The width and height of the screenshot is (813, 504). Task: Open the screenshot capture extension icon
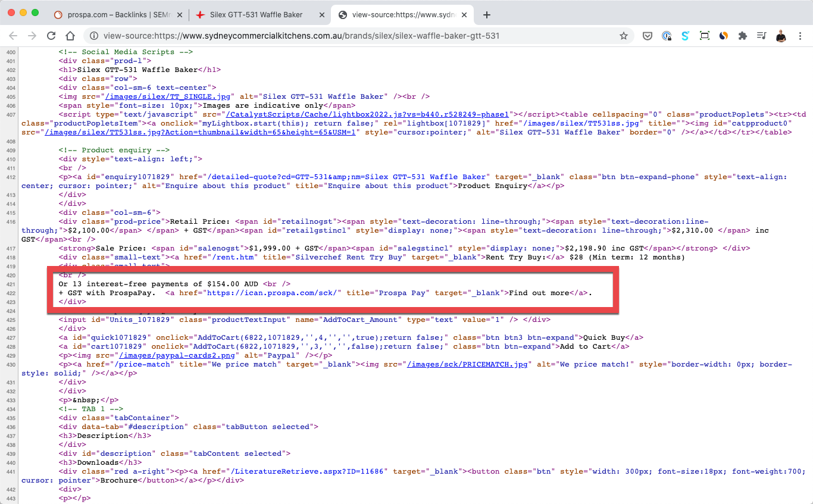[x=704, y=36]
